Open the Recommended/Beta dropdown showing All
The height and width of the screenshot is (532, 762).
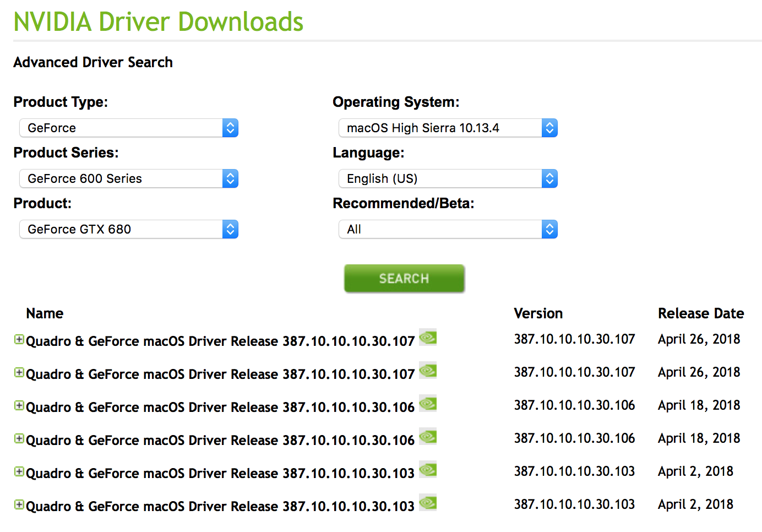coord(448,229)
